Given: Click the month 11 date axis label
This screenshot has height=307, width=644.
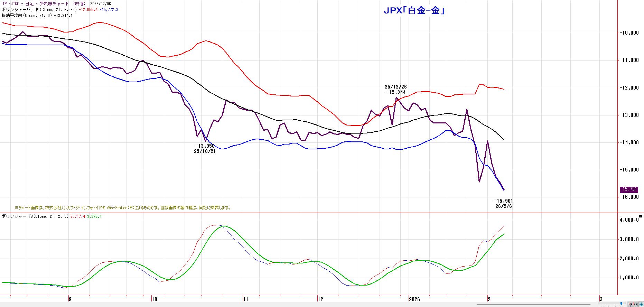Looking at the screenshot, I should [246, 299].
